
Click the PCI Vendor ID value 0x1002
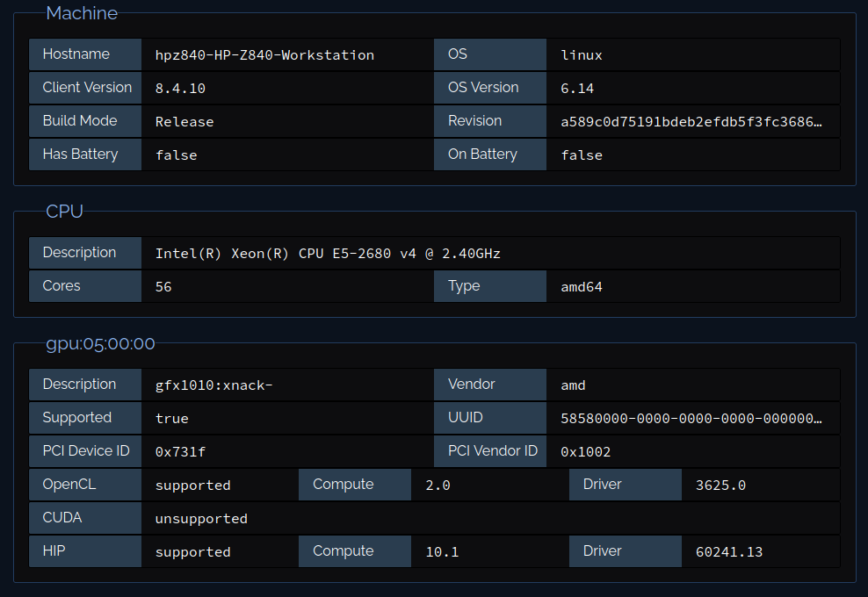585,452
